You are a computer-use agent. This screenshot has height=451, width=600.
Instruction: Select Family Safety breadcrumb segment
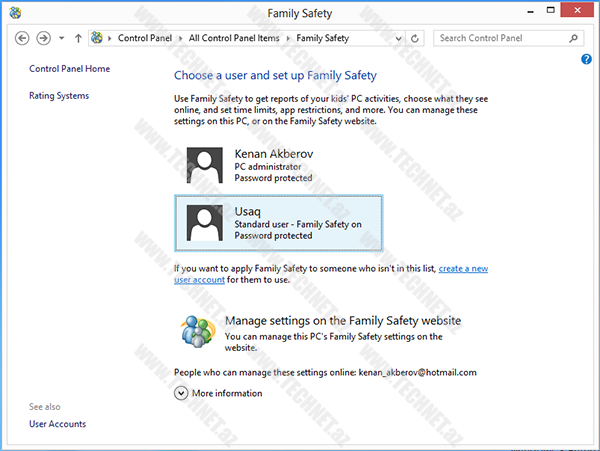pos(323,38)
